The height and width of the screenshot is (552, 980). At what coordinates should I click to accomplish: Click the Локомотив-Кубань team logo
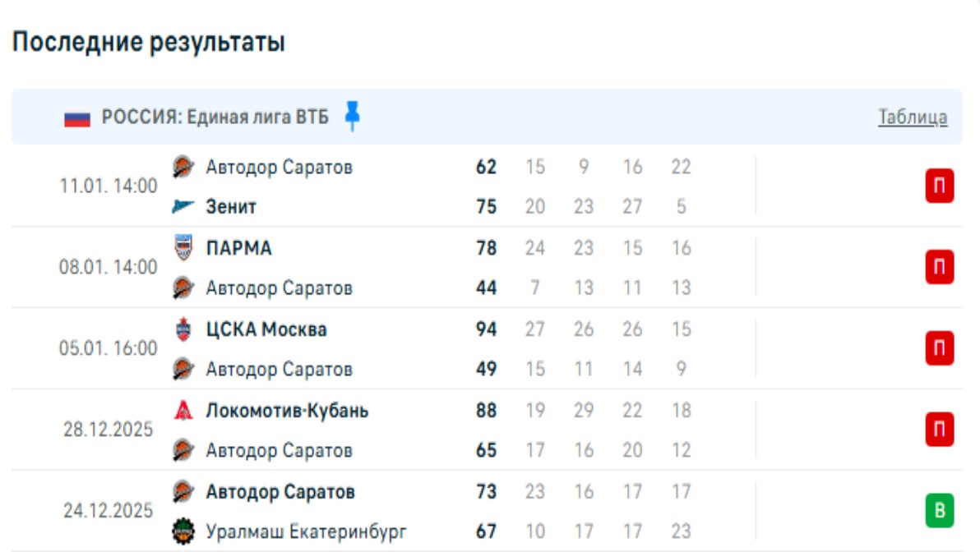[x=183, y=410]
